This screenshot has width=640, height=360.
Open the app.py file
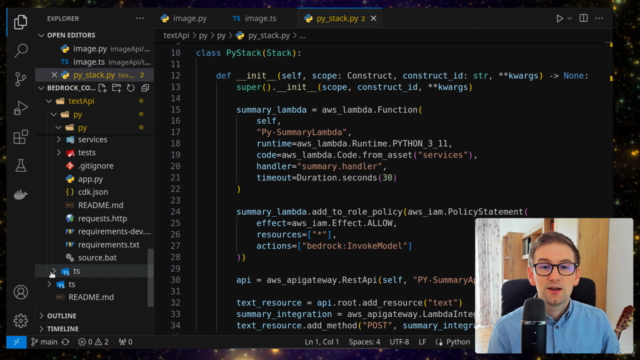[x=90, y=179]
